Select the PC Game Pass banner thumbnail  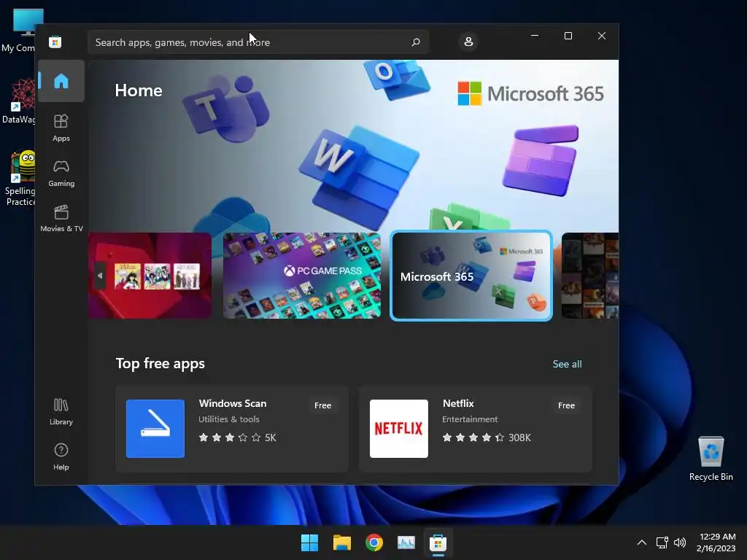click(302, 275)
